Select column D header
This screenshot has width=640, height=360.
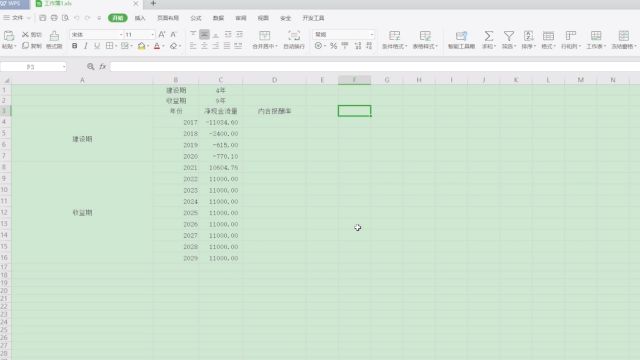(274, 80)
